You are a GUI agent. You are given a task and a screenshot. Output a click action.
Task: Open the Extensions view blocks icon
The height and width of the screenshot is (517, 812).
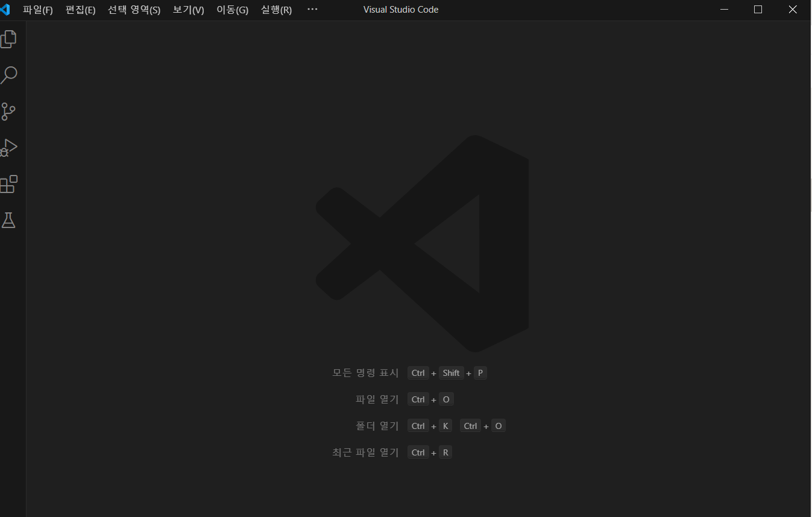(x=8, y=184)
